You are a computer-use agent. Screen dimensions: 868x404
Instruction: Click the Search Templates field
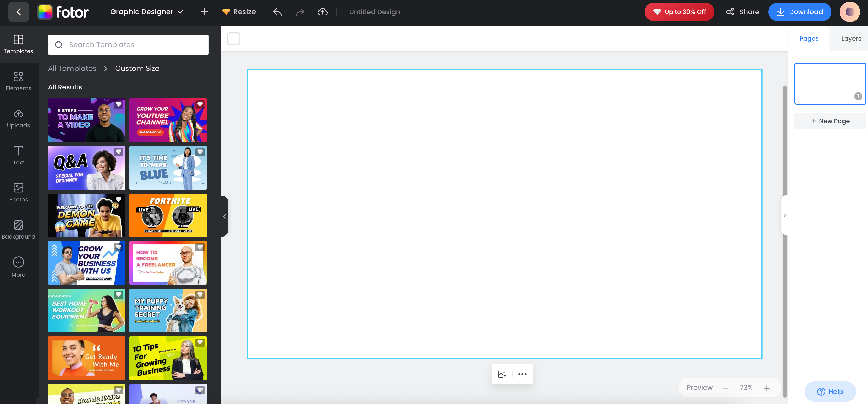pyautogui.click(x=128, y=44)
